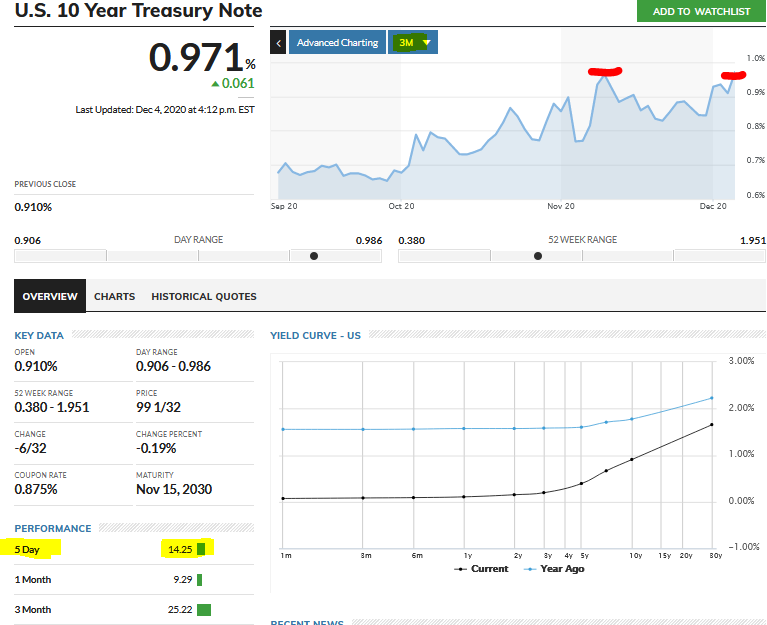
Task: Click the U.S. 10 Year Treasury Note title
Action: (138, 11)
